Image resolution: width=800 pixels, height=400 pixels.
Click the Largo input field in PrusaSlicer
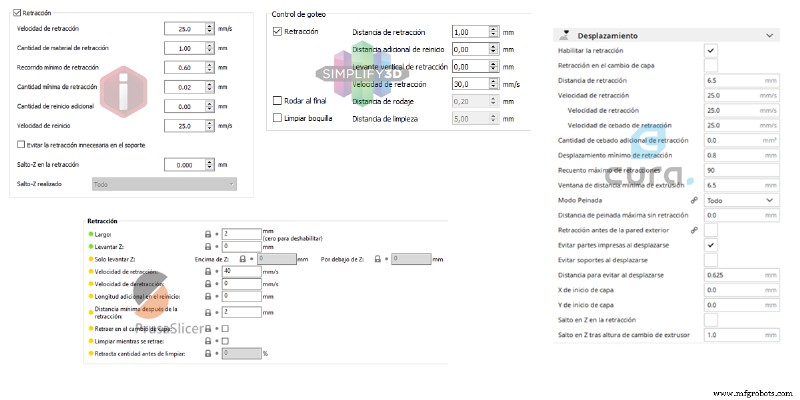tap(242, 234)
